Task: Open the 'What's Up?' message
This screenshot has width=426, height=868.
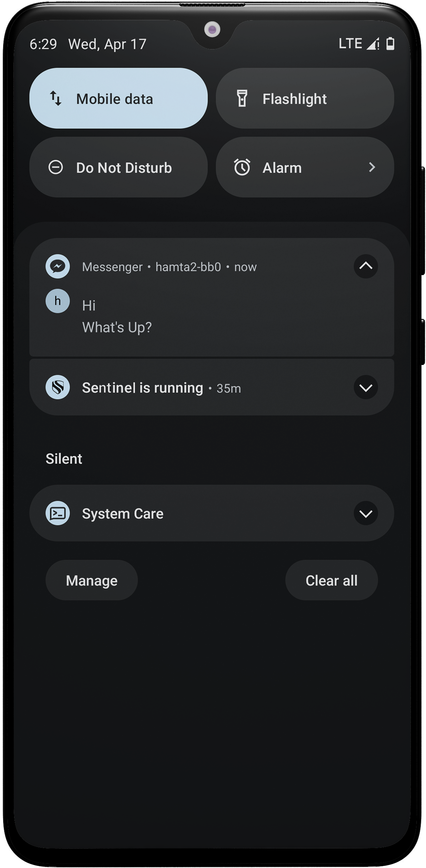Action: [x=117, y=327]
